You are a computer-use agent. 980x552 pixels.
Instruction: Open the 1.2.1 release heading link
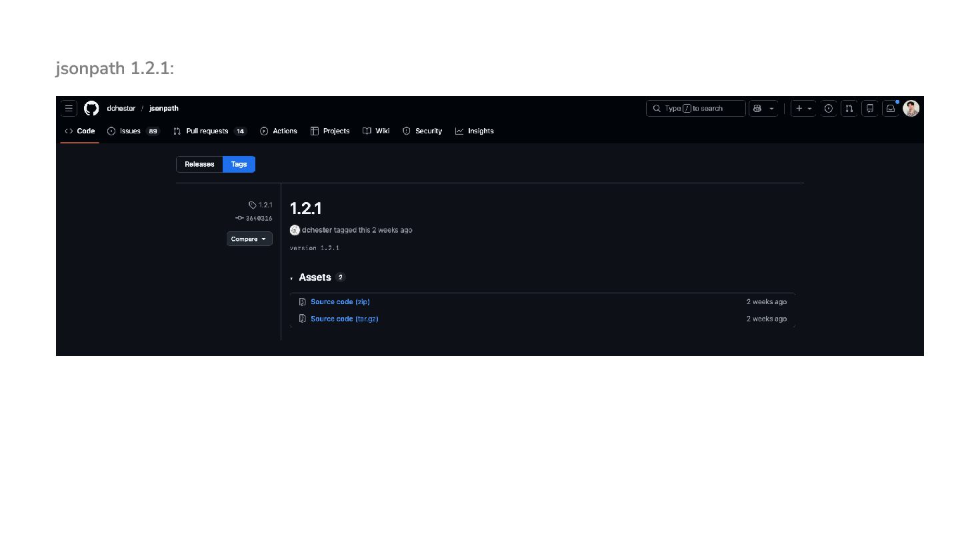306,209
